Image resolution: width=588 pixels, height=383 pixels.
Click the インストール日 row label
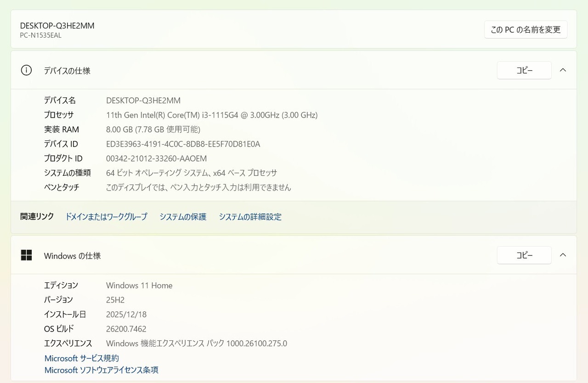65,315
